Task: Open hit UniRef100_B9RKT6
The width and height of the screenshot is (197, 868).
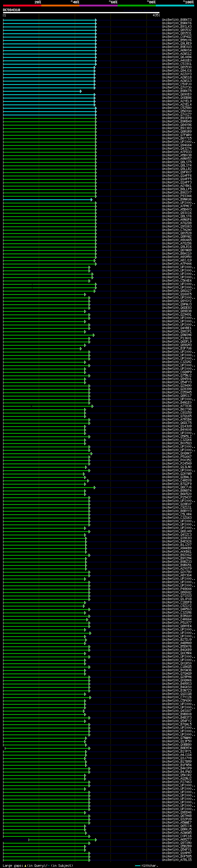Action: coord(176,23)
